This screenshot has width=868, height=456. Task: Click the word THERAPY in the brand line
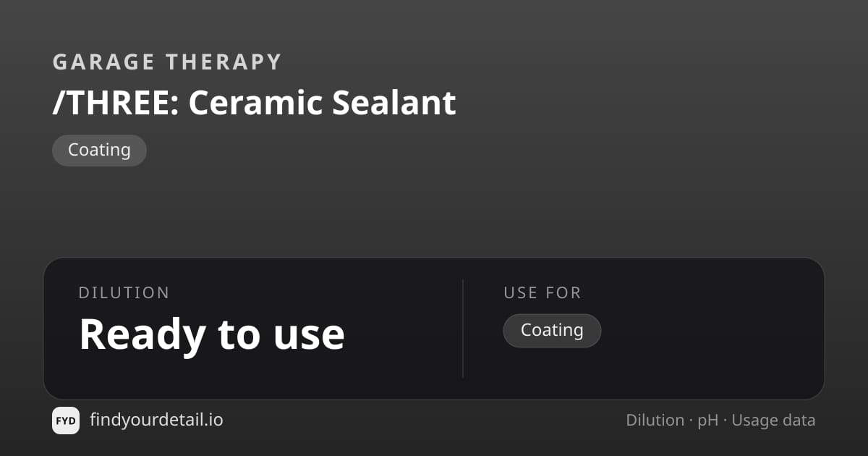click(224, 62)
